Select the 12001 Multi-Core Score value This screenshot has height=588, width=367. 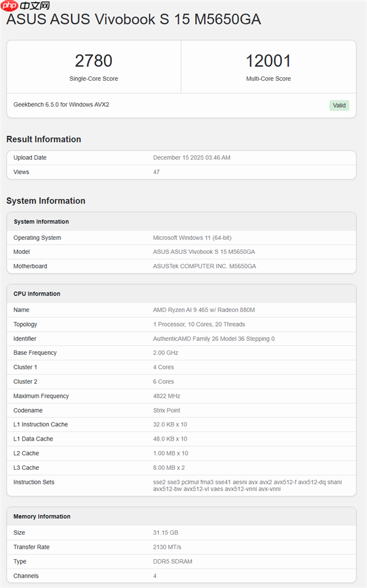[x=268, y=61]
